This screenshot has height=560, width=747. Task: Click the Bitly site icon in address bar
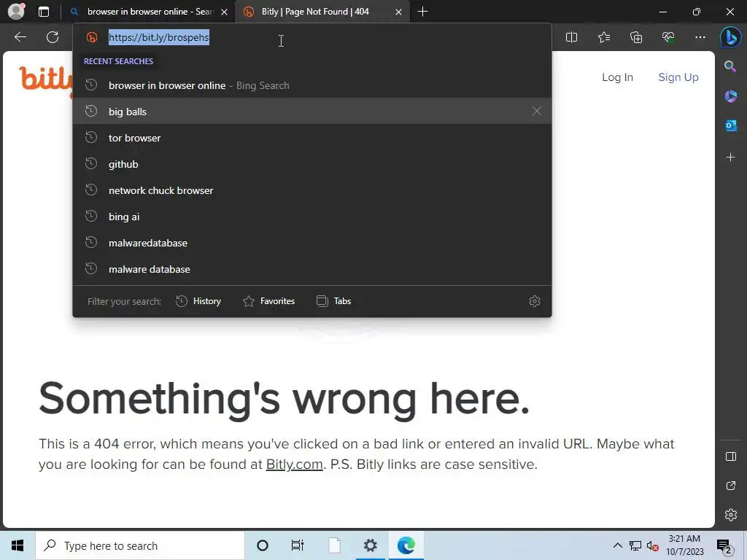coord(92,37)
